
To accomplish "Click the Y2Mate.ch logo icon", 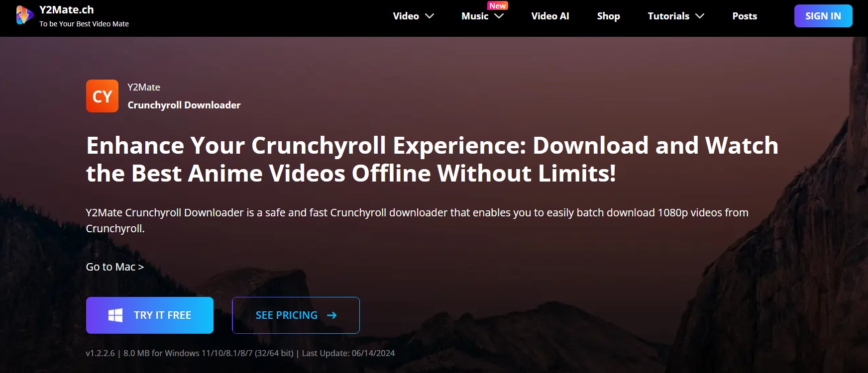I will click(24, 15).
